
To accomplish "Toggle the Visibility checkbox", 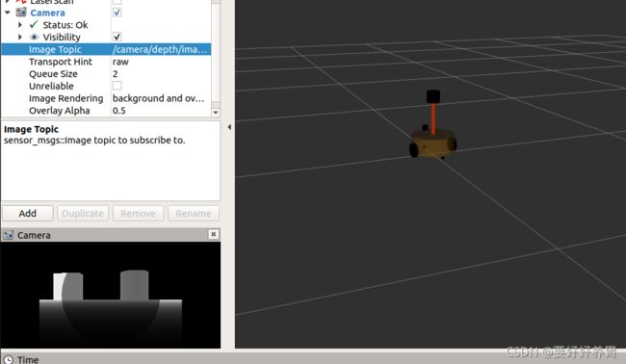I will tap(117, 37).
